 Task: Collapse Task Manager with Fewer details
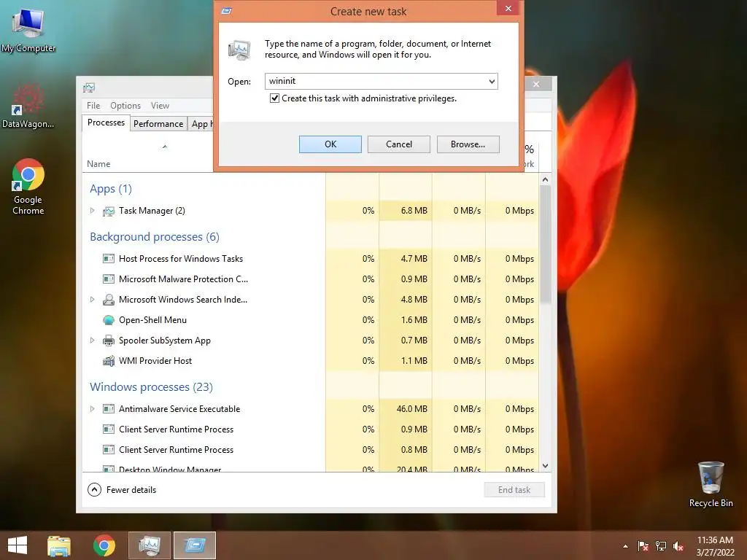coord(122,489)
